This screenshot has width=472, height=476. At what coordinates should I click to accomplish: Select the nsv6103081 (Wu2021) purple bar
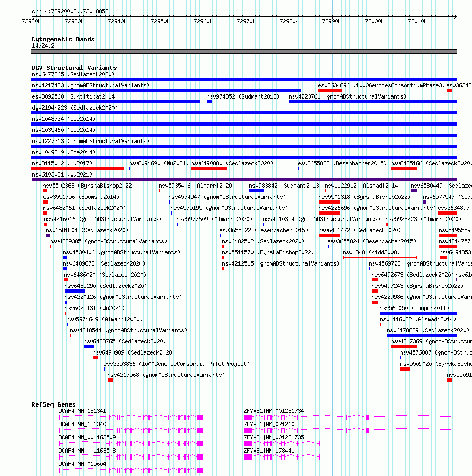(244, 180)
